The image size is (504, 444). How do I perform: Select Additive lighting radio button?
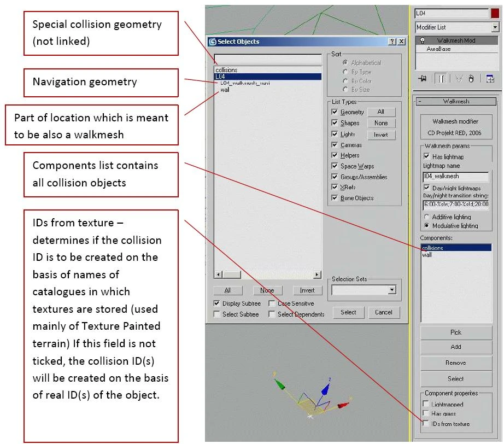click(x=426, y=217)
